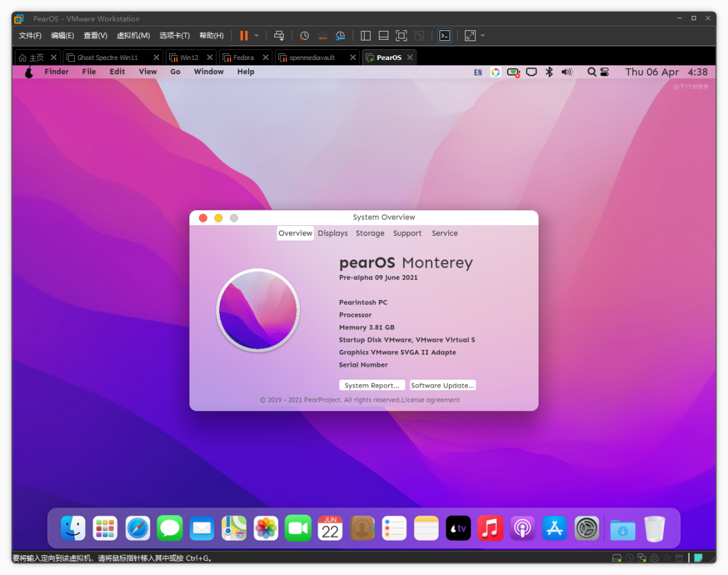Click the Bluetooth icon in the menu bar
Image resolution: width=728 pixels, height=575 pixels.
[549, 72]
